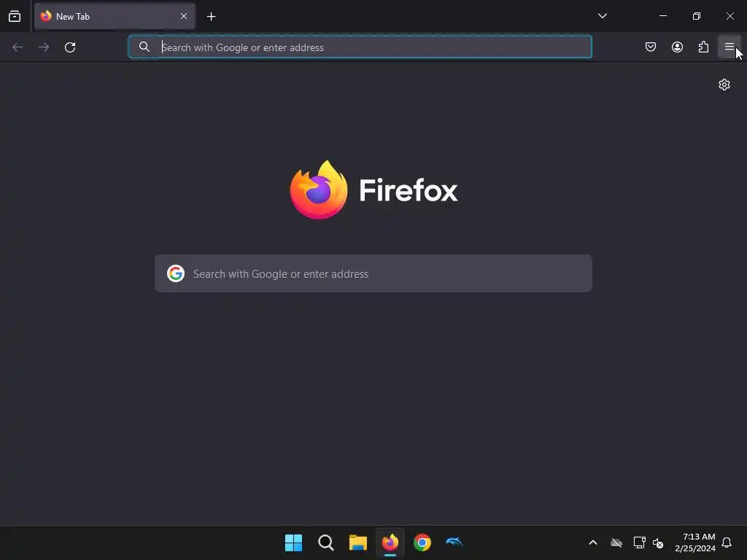Focus the address bar input

[360, 47]
